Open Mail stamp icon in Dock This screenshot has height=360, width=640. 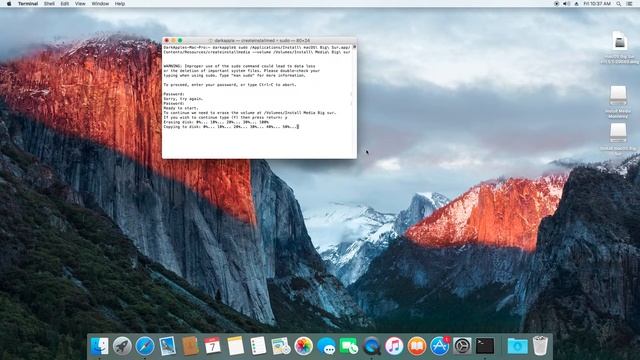click(x=167, y=346)
